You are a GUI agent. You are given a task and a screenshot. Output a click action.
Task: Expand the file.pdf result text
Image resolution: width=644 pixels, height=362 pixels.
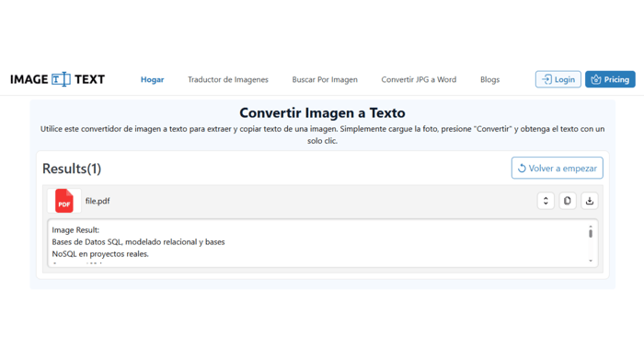[546, 201]
